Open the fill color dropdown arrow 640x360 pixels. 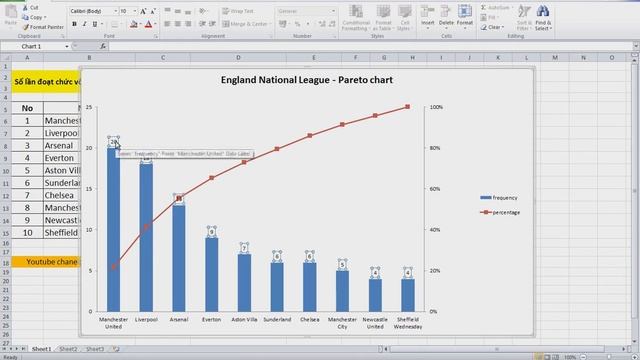coord(140,24)
